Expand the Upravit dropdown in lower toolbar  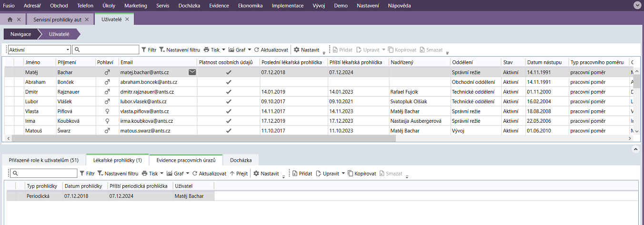point(343,174)
